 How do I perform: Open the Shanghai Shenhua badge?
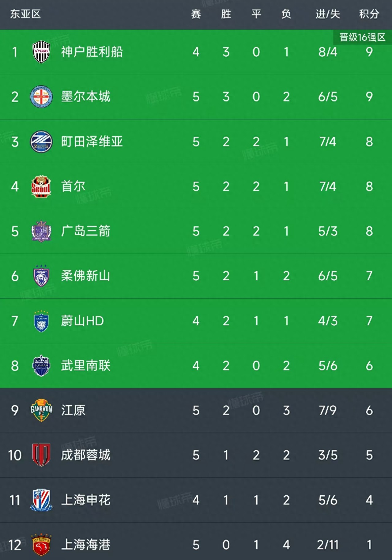[x=41, y=500]
